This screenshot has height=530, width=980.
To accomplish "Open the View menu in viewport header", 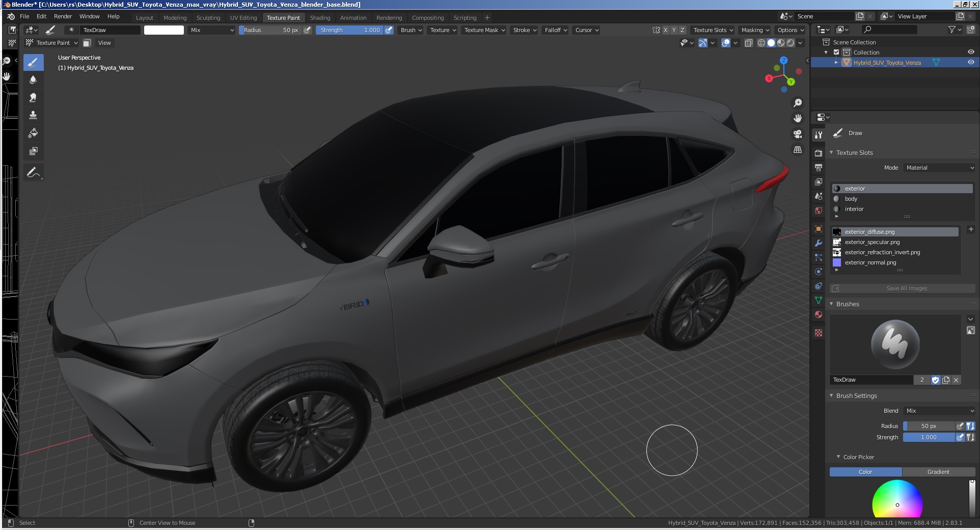I will pyautogui.click(x=104, y=43).
